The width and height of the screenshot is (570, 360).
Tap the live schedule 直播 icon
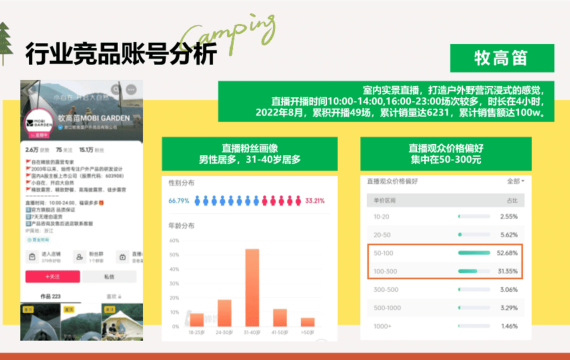tap(123, 257)
